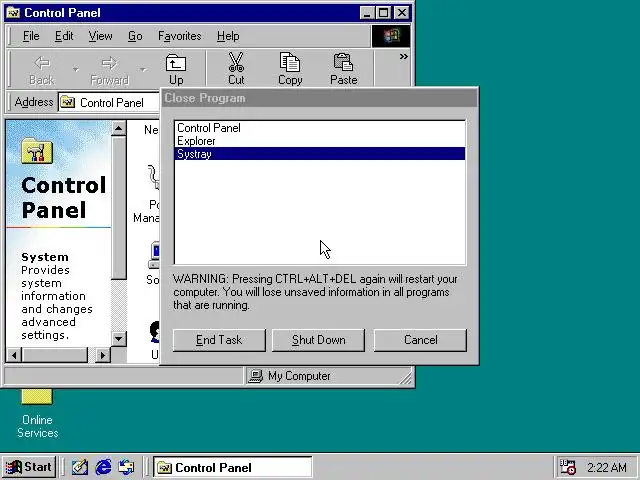Click scroll up arrow in left pane

click(x=118, y=129)
